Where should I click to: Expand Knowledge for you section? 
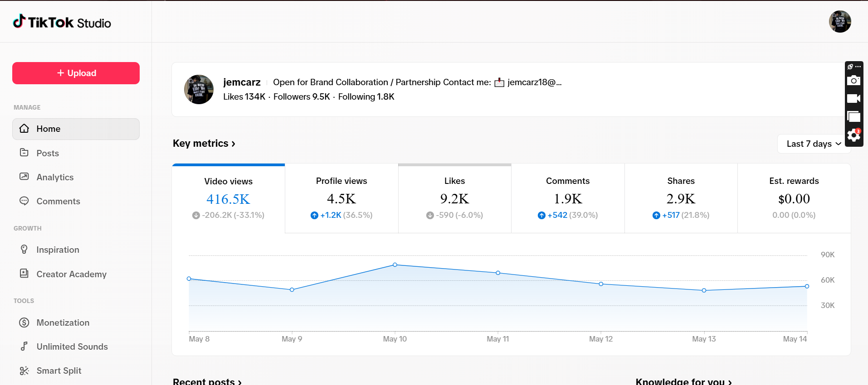tap(683, 381)
